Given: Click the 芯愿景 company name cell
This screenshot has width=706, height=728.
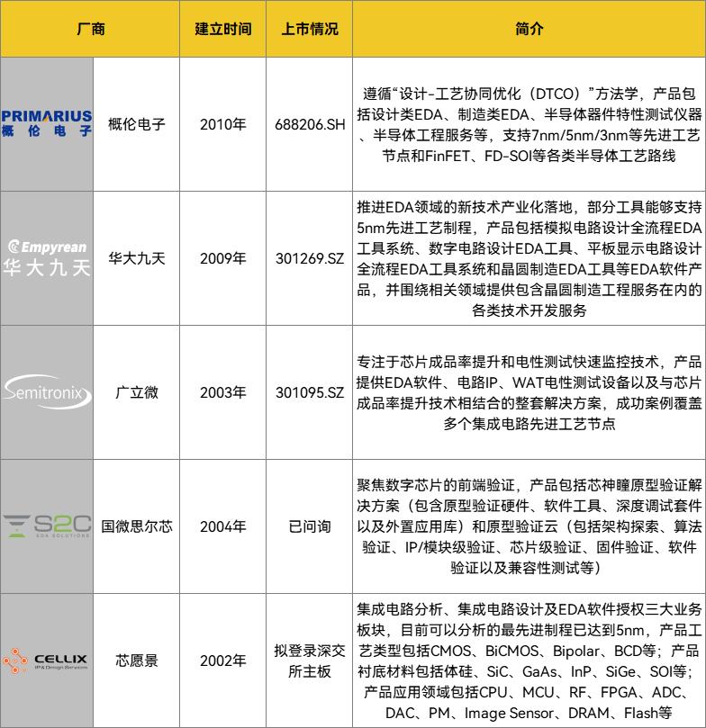Looking at the screenshot, I should coord(137,661).
